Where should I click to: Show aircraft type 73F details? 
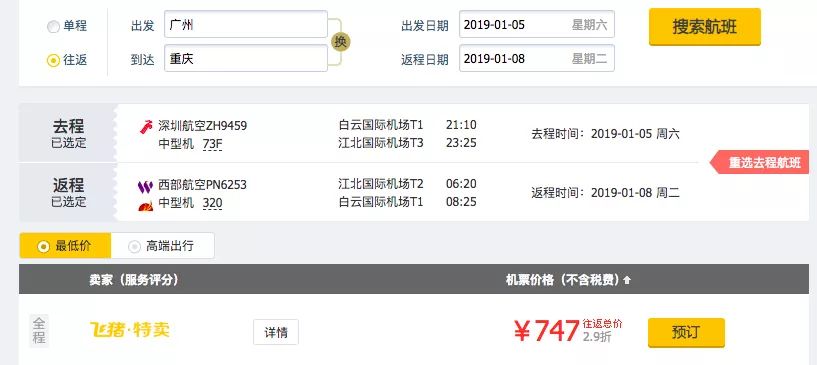(x=213, y=144)
